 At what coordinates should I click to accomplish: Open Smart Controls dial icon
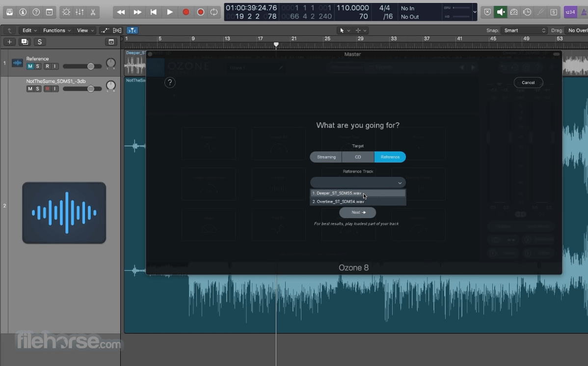coord(66,12)
